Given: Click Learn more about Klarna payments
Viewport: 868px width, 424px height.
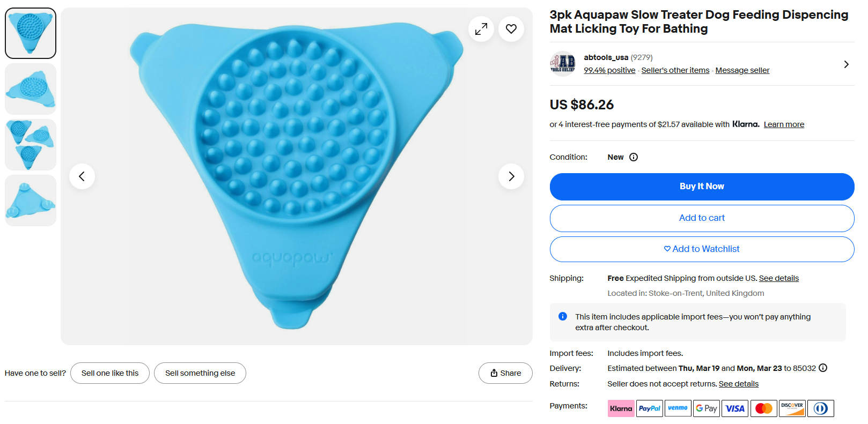Looking at the screenshot, I should coord(783,124).
